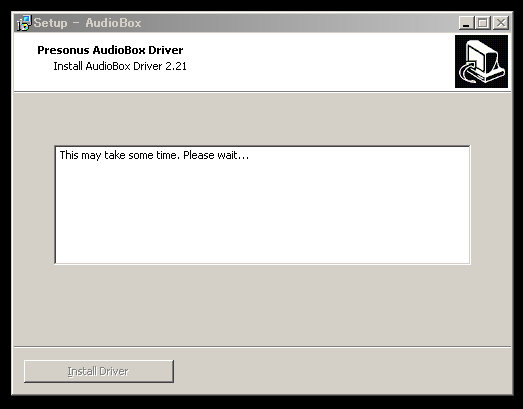Click the separator line above Install Driver

coord(263,347)
